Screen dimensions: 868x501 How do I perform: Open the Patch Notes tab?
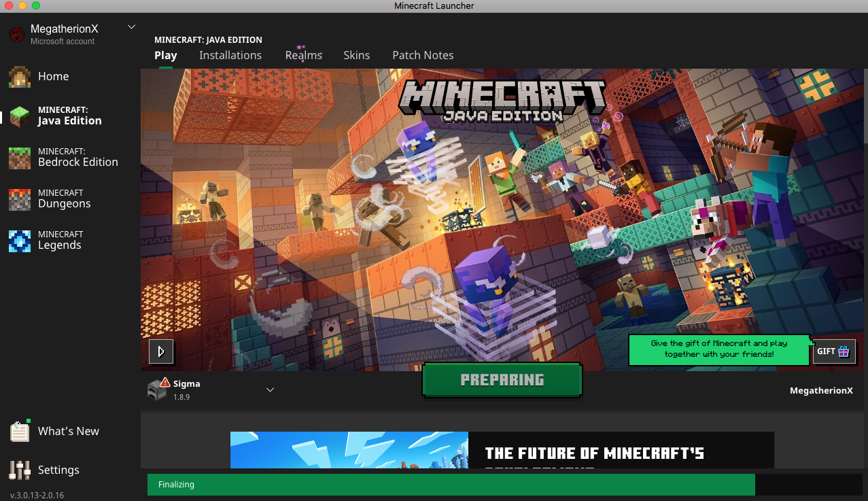pyautogui.click(x=423, y=55)
